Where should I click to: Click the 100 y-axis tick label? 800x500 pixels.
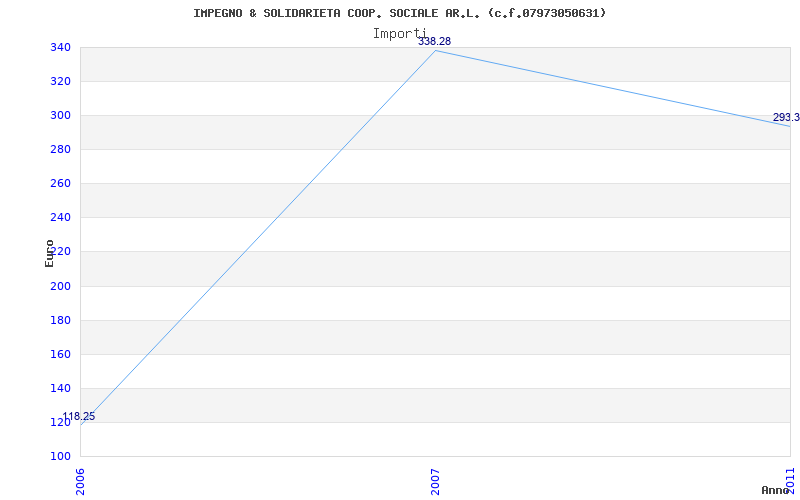60,457
